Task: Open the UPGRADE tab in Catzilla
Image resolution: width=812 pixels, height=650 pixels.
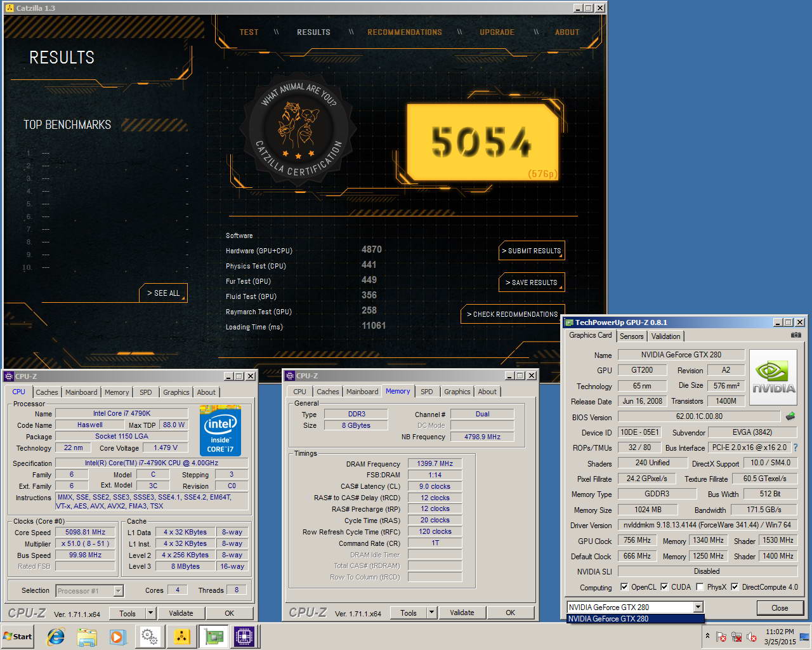Action: click(497, 32)
